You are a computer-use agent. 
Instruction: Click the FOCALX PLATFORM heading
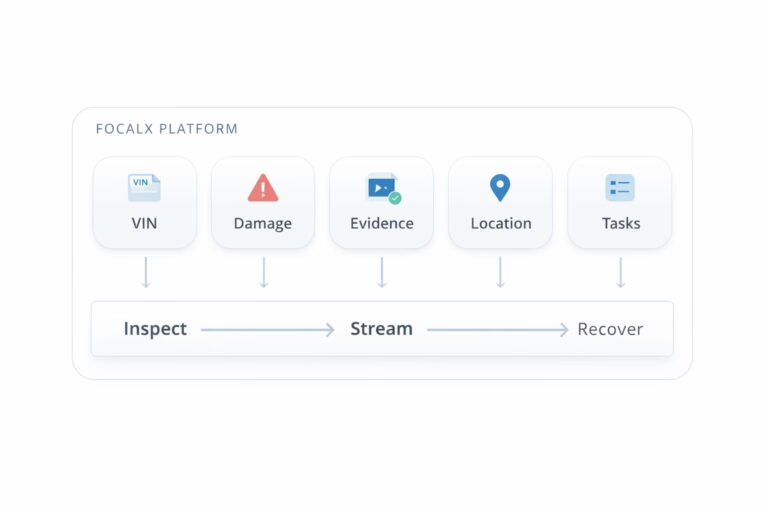tap(166, 129)
